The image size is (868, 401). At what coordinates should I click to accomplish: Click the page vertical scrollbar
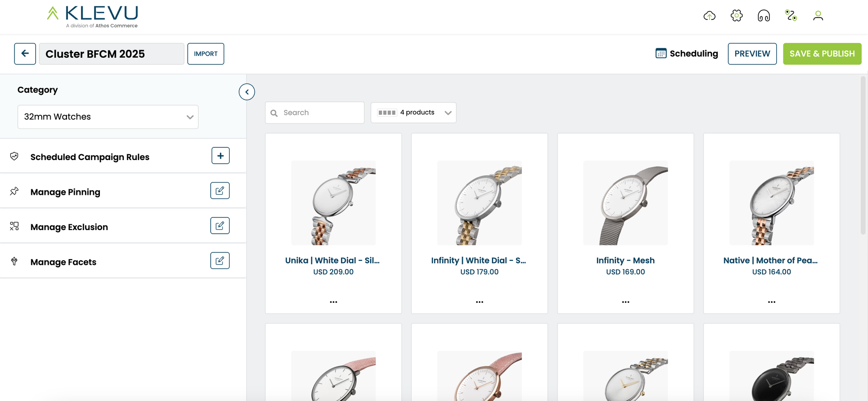click(x=863, y=156)
